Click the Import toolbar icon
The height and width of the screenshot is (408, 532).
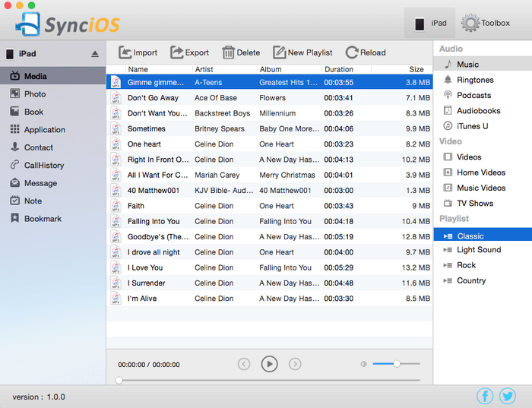125,52
